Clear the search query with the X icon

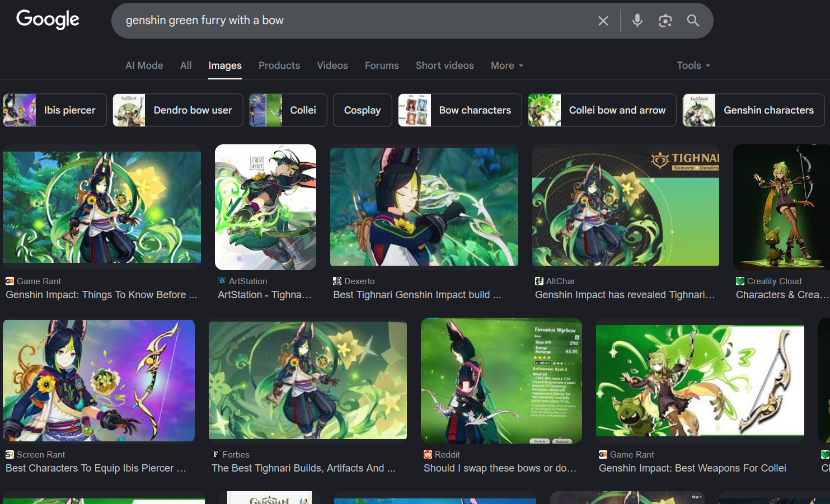click(x=603, y=21)
